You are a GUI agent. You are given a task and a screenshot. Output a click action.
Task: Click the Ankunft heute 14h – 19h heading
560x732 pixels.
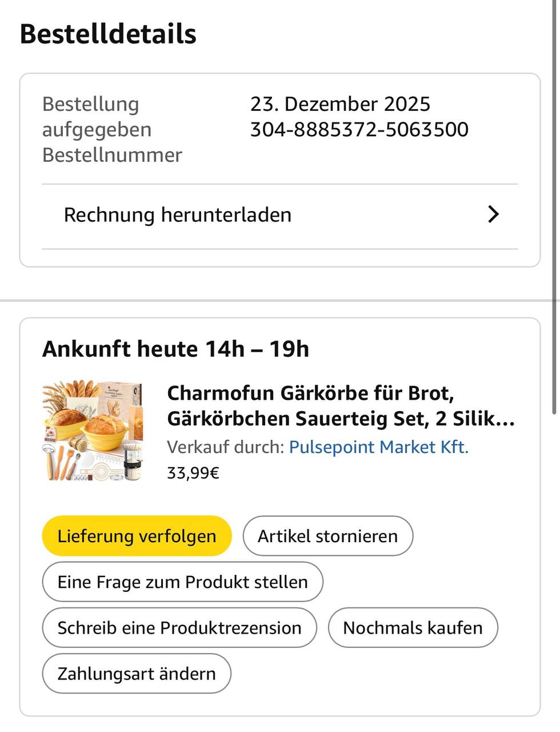tap(175, 349)
